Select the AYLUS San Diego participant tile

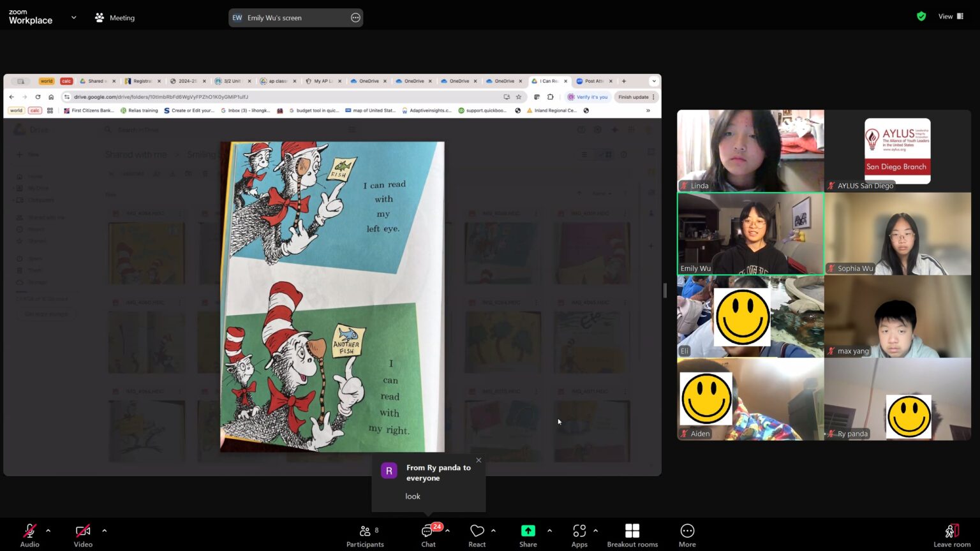(x=898, y=151)
